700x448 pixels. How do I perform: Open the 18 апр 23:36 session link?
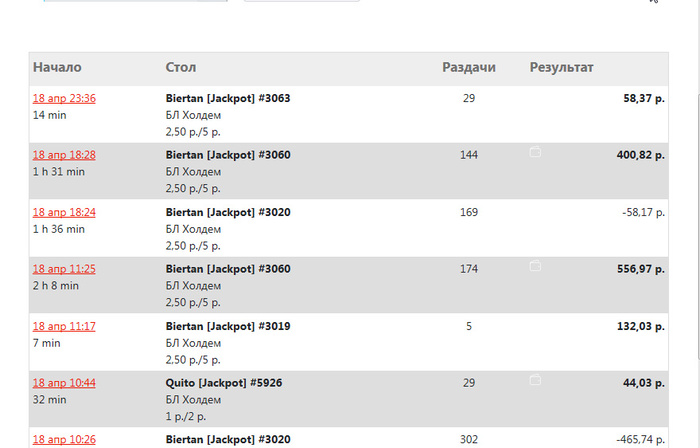(64, 99)
